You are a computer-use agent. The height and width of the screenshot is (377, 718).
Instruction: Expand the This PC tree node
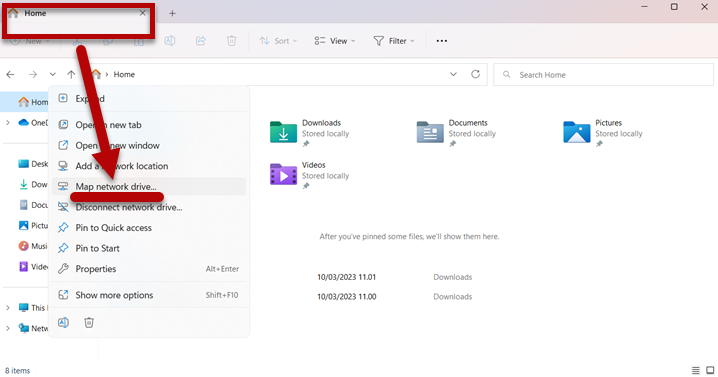pos(7,308)
